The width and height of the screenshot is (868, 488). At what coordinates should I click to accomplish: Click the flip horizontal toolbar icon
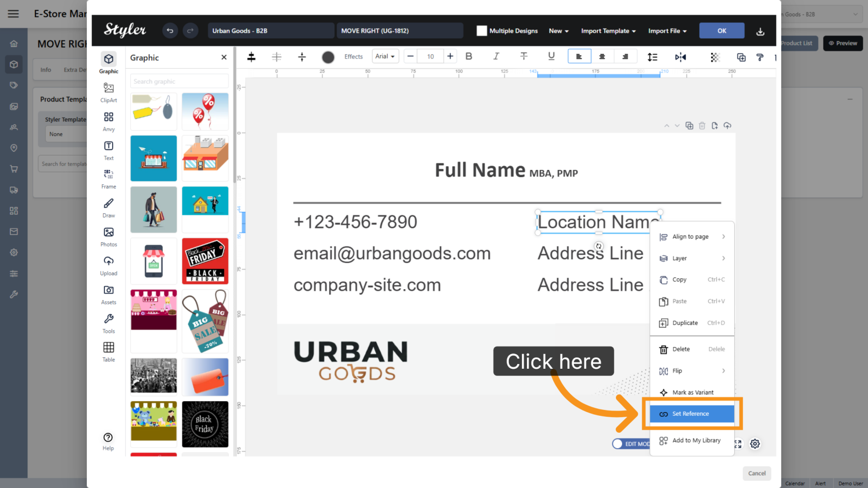coord(680,57)
